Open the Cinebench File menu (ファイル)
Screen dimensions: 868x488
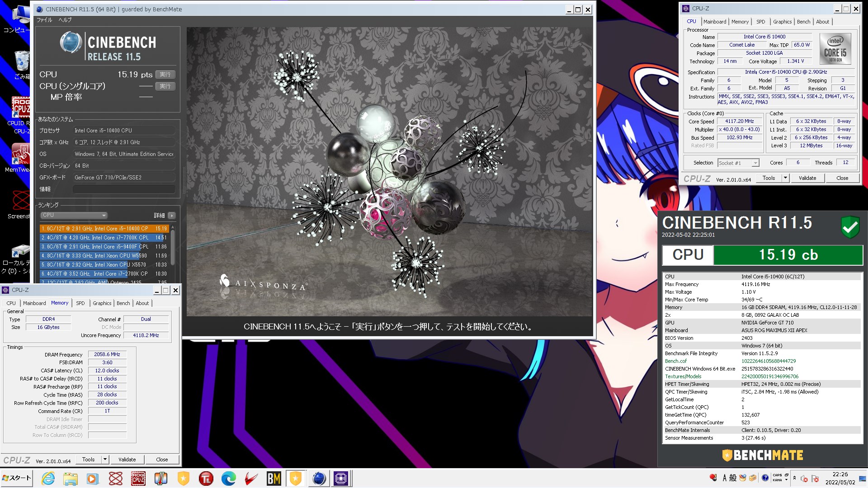(x=44, y=20)
